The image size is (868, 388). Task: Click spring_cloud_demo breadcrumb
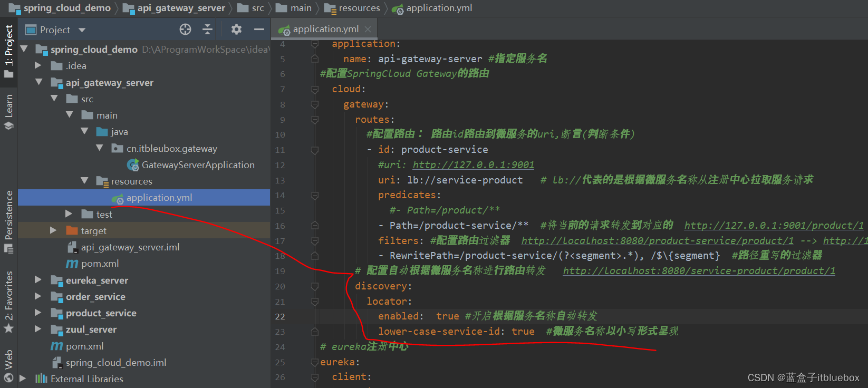[60, 8]
